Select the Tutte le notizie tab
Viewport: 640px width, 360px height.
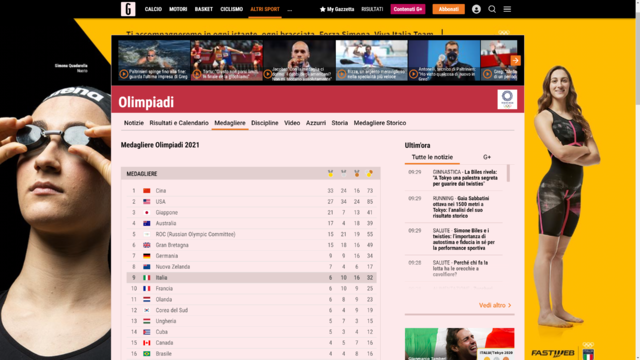pyautogui.click(x=432, y=157)
